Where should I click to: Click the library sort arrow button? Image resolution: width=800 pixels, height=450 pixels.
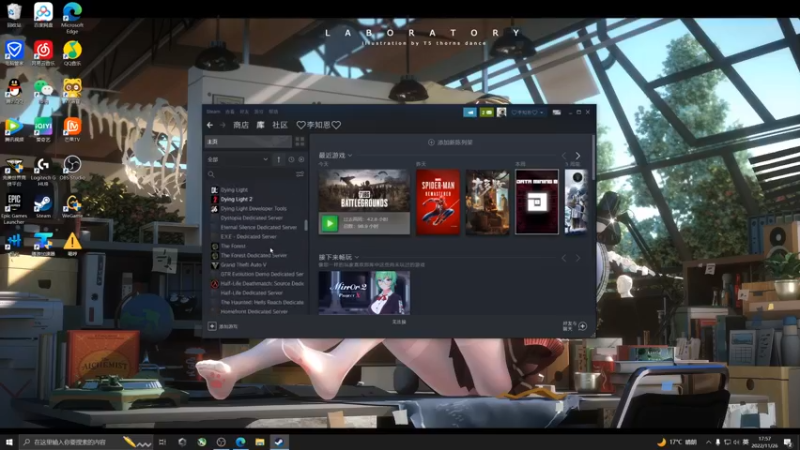279,160
